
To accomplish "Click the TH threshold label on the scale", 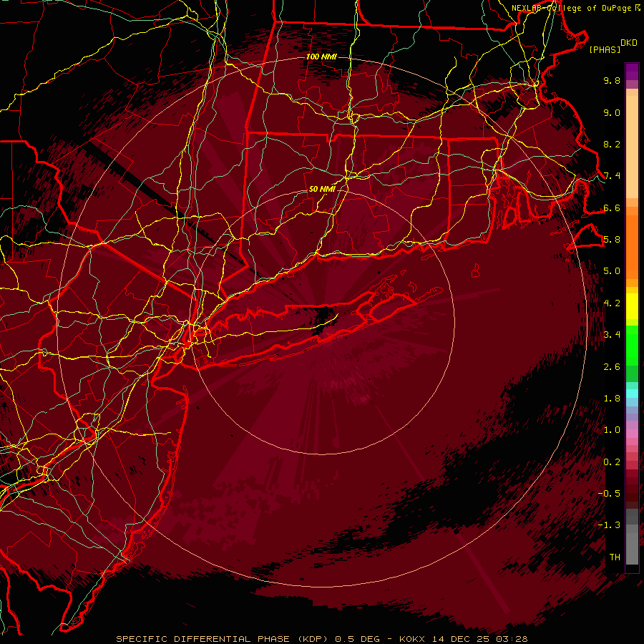I will (x=615, y=557).
